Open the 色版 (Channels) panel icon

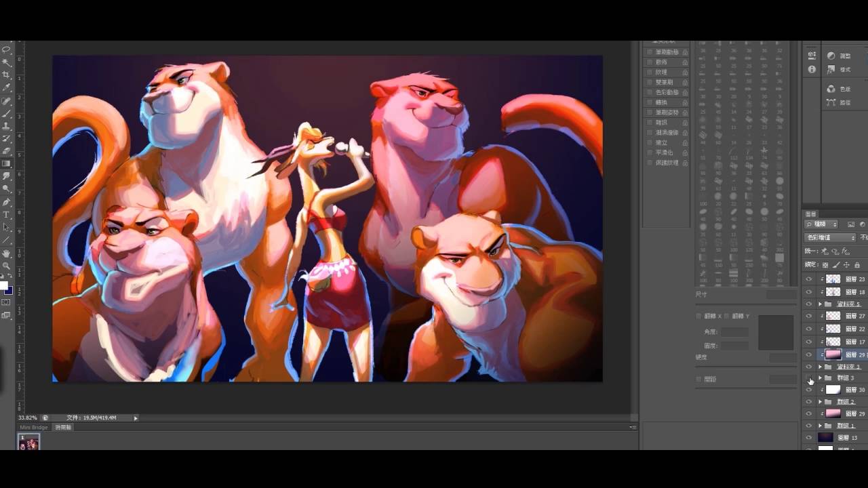(831, 89)
